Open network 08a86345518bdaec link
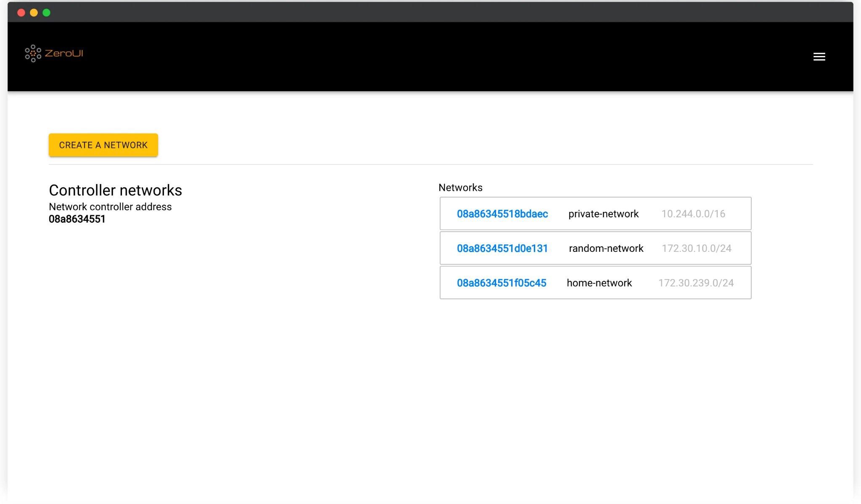This screenshot has width=861, height=504. (x=502, y=214)
